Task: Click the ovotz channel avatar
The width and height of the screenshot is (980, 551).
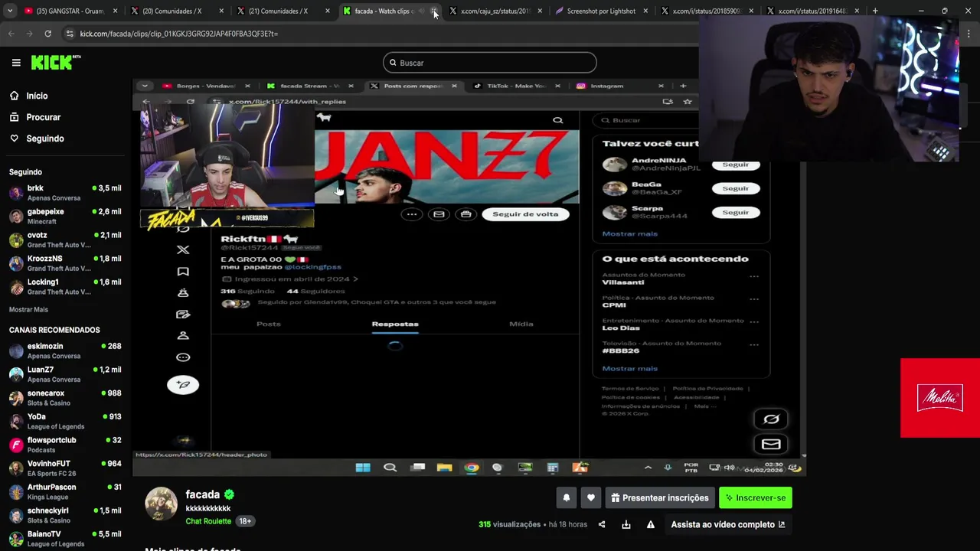Action: click(x=16, y=240)
